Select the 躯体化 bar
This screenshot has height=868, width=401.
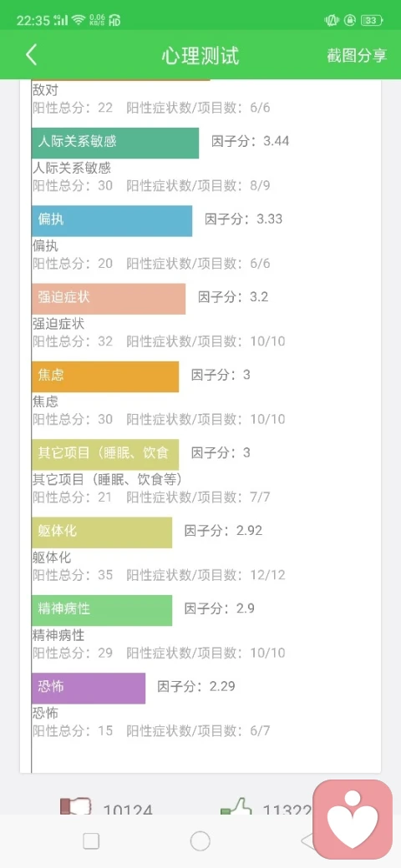click(102, 532)
